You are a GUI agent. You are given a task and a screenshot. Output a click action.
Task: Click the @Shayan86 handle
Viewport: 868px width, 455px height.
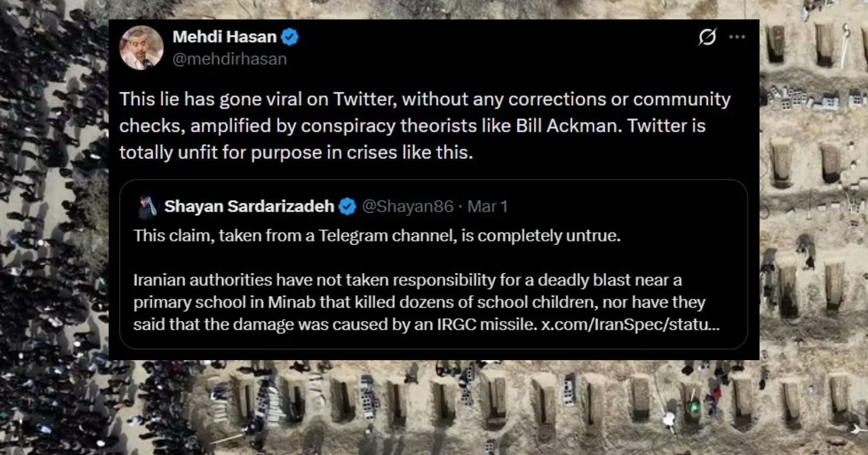coord(407,207)
